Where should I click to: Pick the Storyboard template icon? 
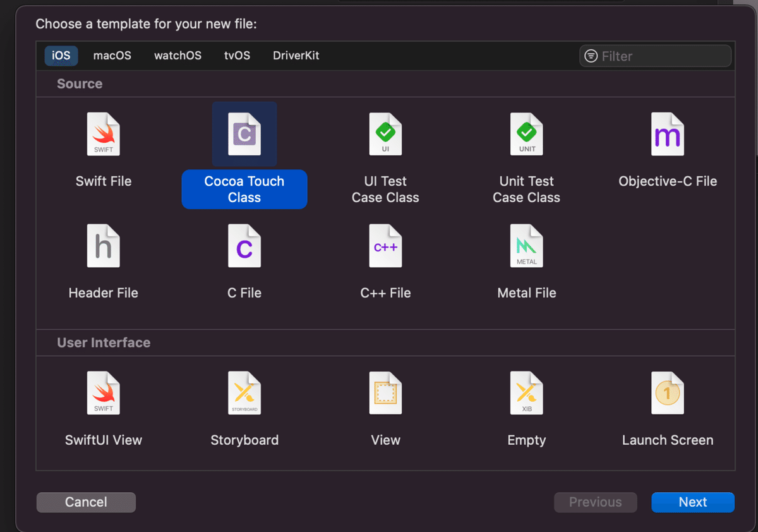coord(244,393)
